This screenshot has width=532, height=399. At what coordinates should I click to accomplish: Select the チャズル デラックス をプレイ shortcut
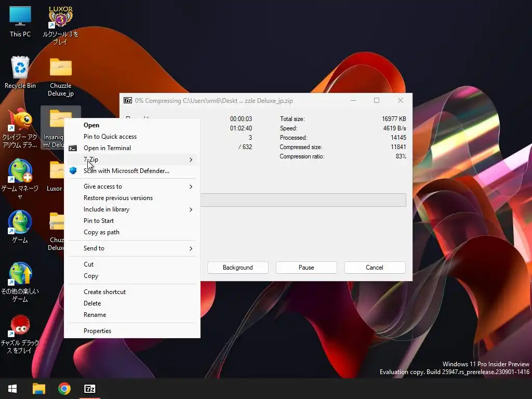click(20, 334)
